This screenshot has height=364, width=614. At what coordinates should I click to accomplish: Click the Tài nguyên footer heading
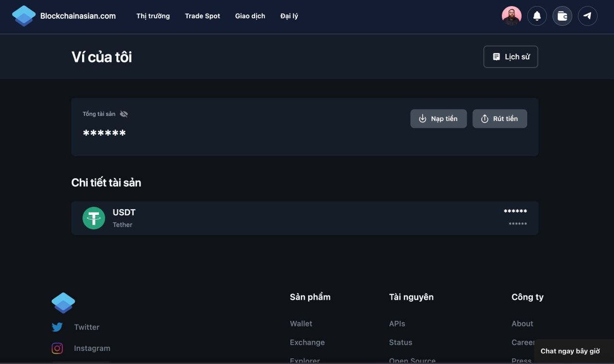(411, 297)
